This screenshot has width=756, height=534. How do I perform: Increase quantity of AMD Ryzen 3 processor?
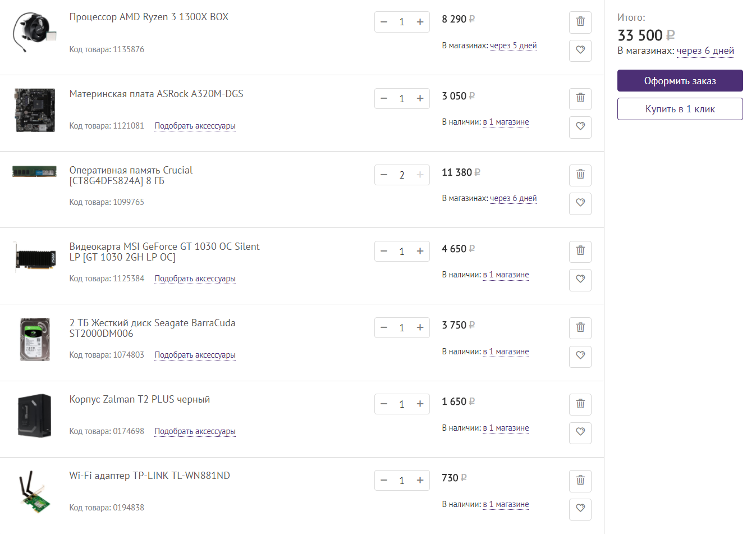[420, 22]
